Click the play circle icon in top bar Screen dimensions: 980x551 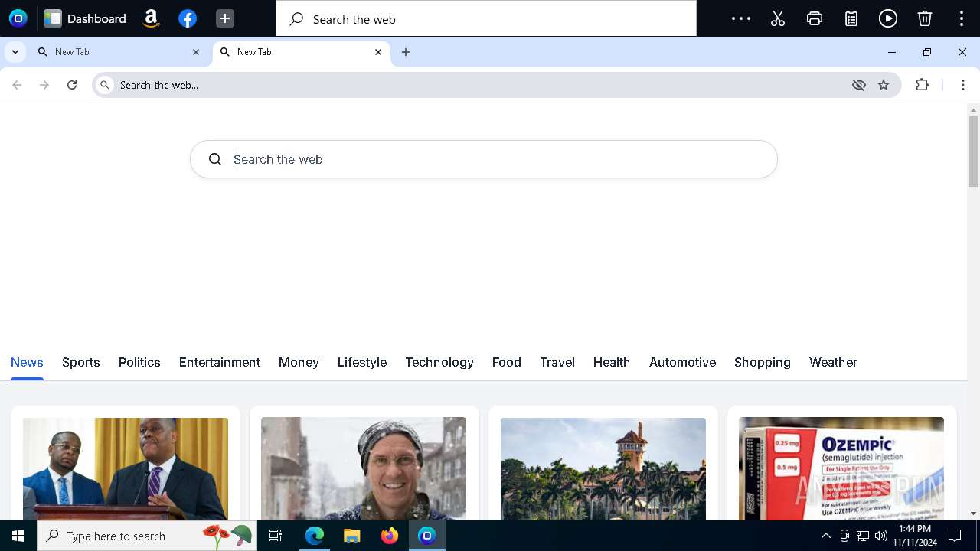[888, 18]
